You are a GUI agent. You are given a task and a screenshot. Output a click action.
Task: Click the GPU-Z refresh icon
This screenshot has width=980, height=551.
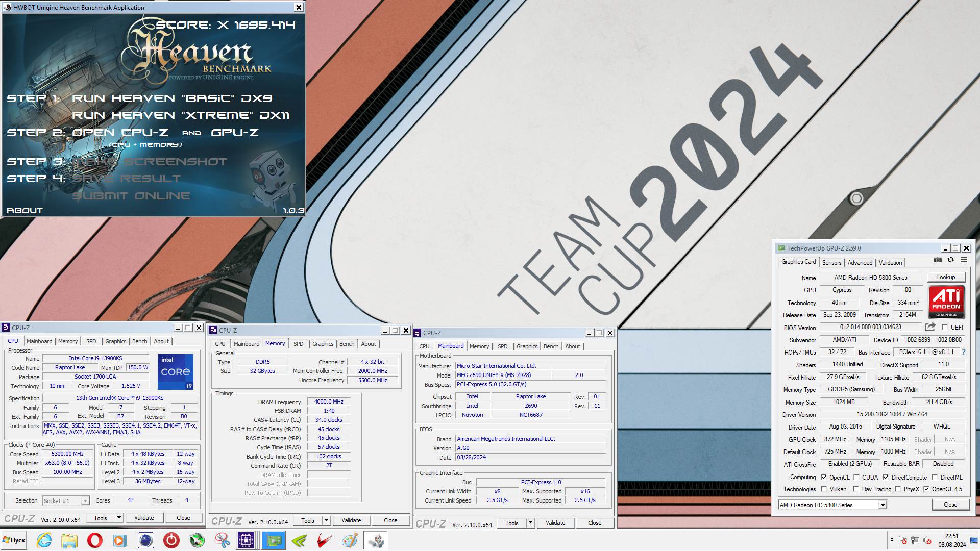click(950, 260)
